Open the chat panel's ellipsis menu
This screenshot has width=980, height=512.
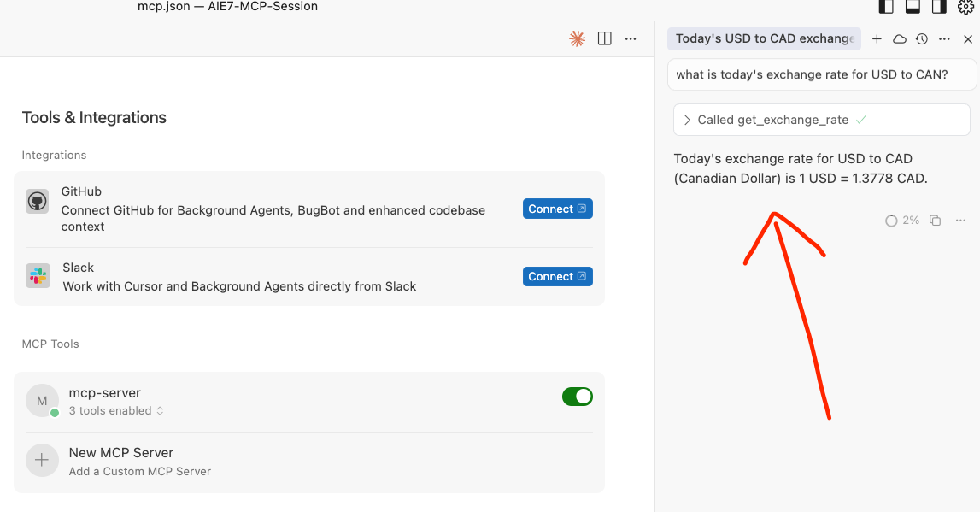click(944, 38)
